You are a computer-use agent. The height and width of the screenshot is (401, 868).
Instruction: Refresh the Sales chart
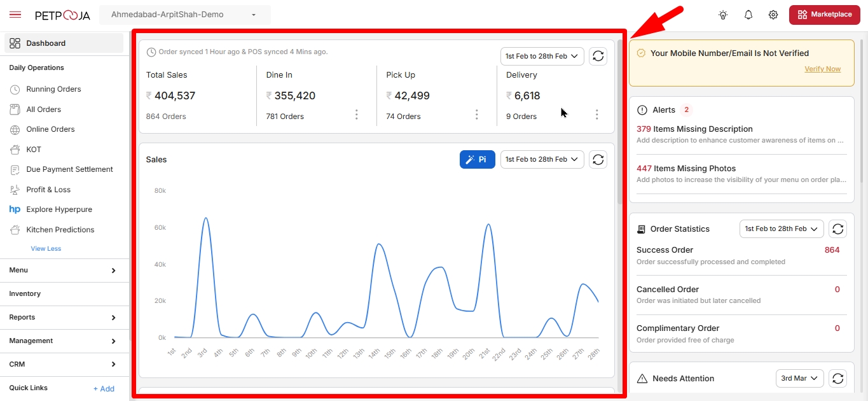click(x=598, y=159)
